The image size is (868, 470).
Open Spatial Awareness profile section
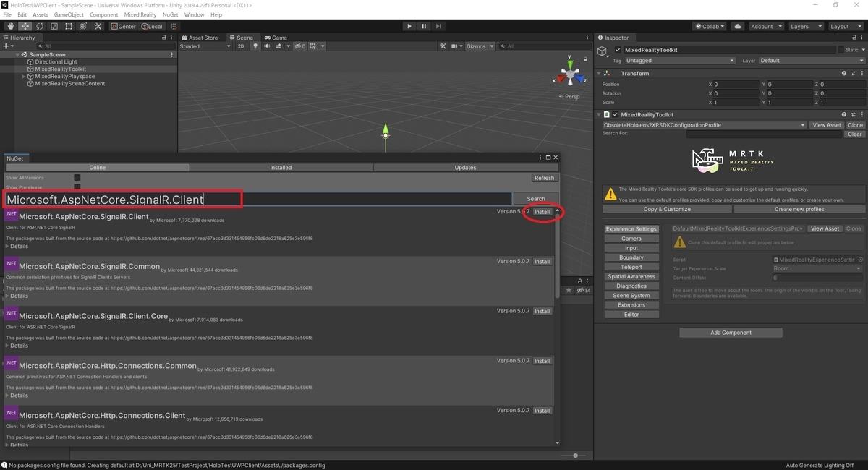click(631, 277)
